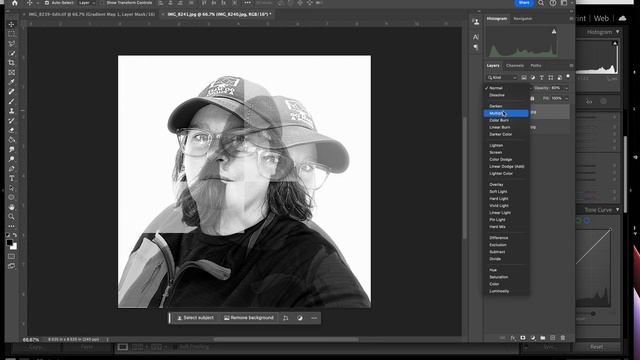640x360 pixels.
Task: Filter layers by adjustment layer icon
Action: coord(533,78)
